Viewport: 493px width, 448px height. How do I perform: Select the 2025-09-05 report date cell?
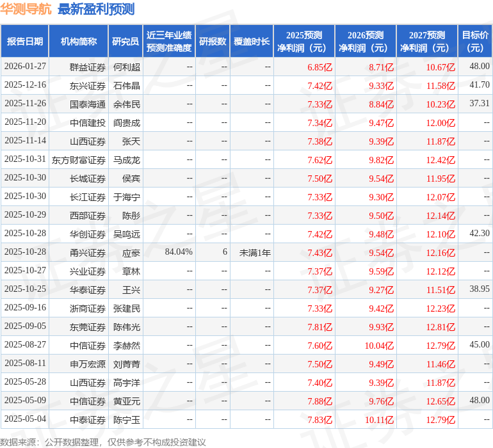click(26, 327)
